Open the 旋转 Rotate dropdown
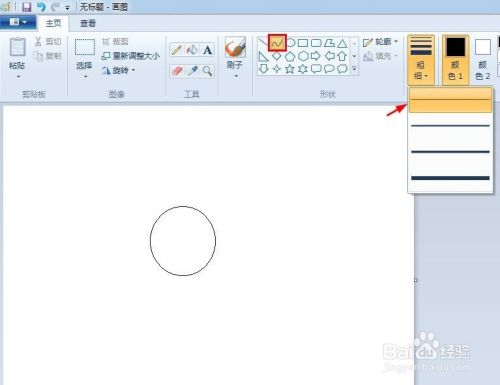 [x=118, y=70]
